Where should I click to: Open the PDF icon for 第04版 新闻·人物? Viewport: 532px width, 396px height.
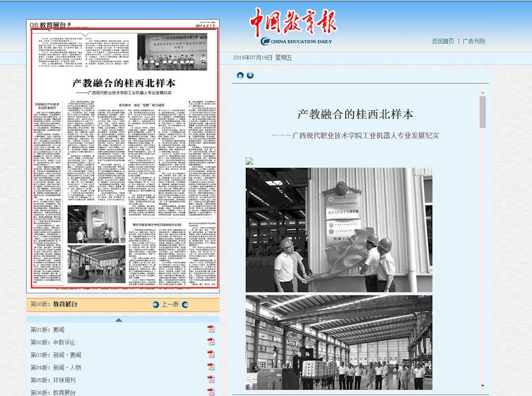(211, 367)
